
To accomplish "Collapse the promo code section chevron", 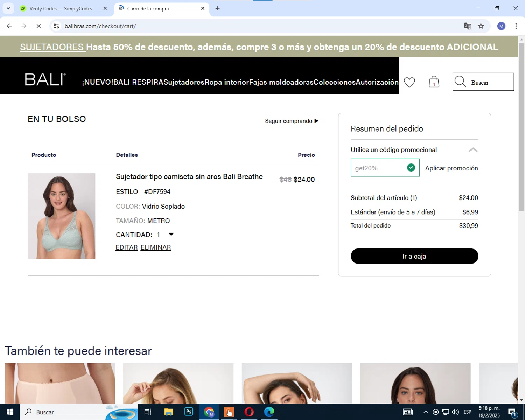I will (x=473, y=150).
